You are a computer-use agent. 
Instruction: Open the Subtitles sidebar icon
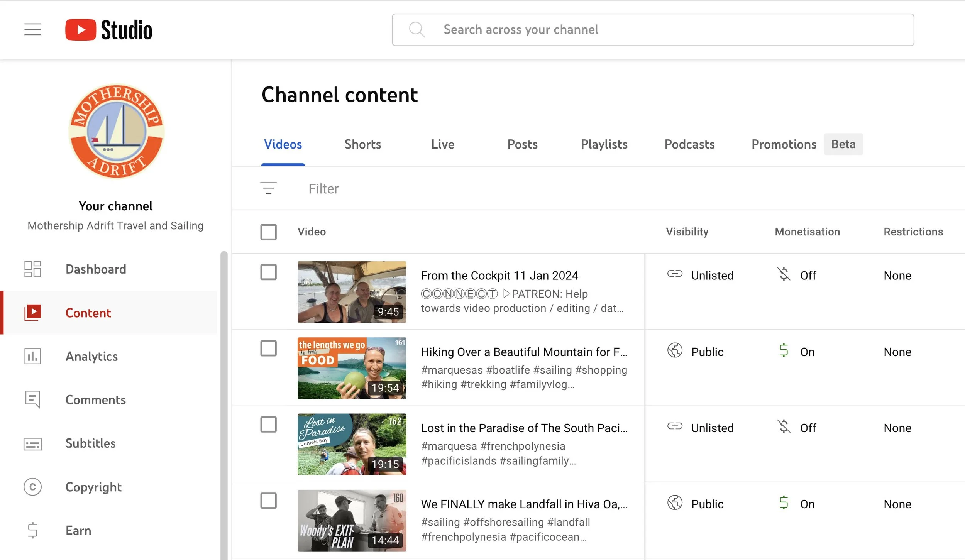pyautogui.click(x=32, y=443)
